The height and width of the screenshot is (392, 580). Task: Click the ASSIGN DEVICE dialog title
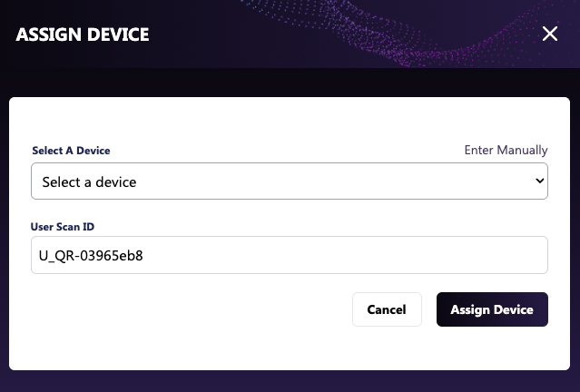click(83, 34)
